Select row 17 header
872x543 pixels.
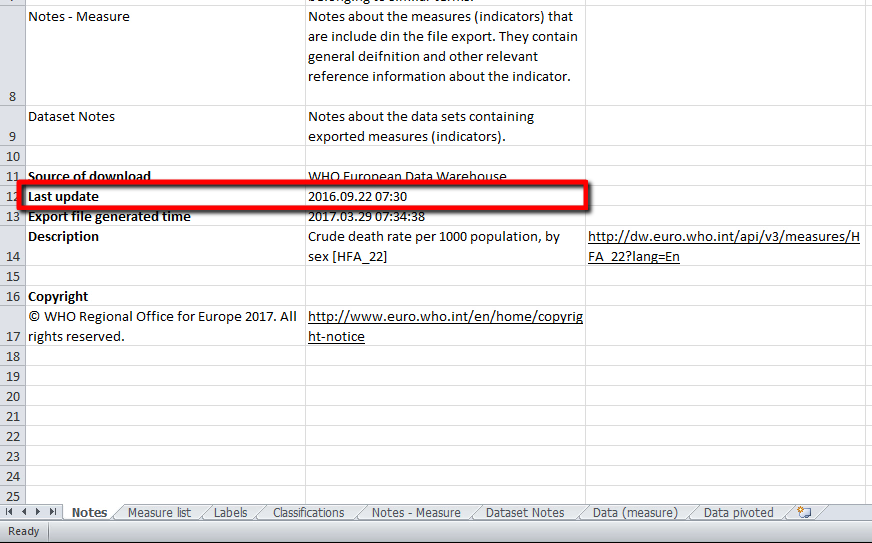(x=13, y=326)
